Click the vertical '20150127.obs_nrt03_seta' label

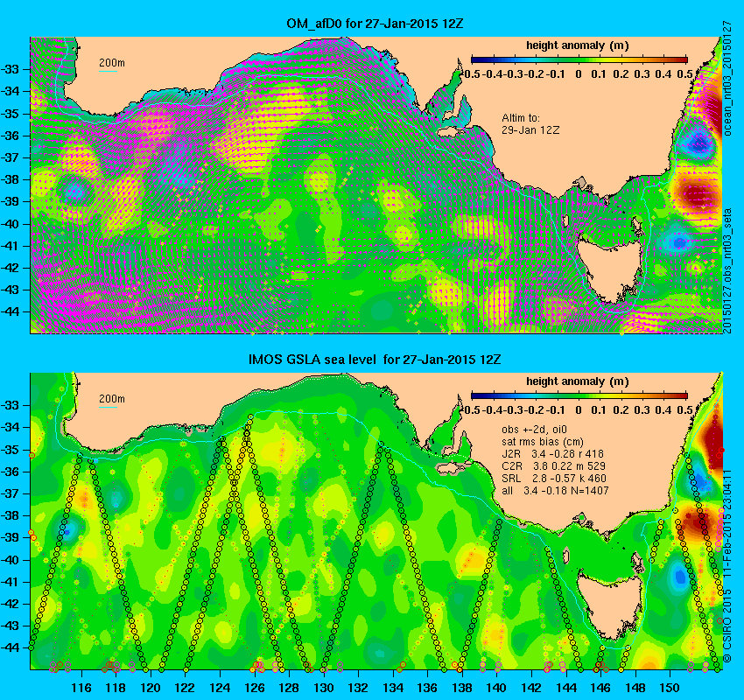728,270
